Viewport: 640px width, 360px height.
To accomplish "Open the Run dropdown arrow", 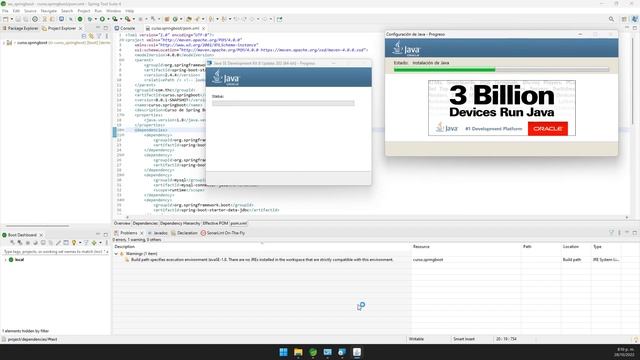I will (108, 19).
